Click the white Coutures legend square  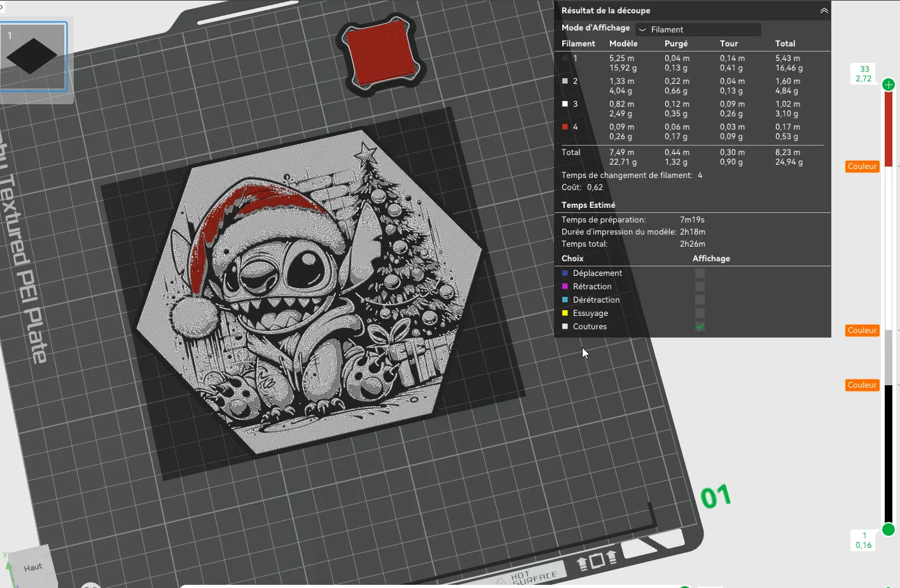click(565, 326)
